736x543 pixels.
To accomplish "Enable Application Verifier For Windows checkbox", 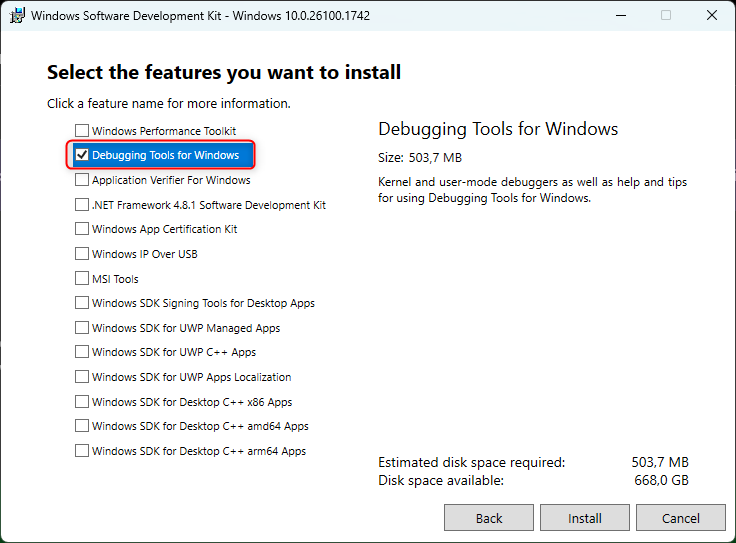I will point(82,179).
